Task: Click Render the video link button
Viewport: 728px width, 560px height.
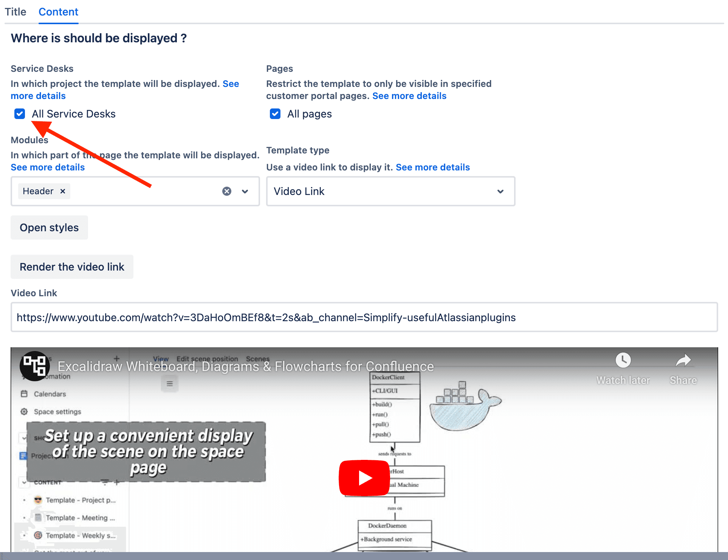Action: coord(72,267)
